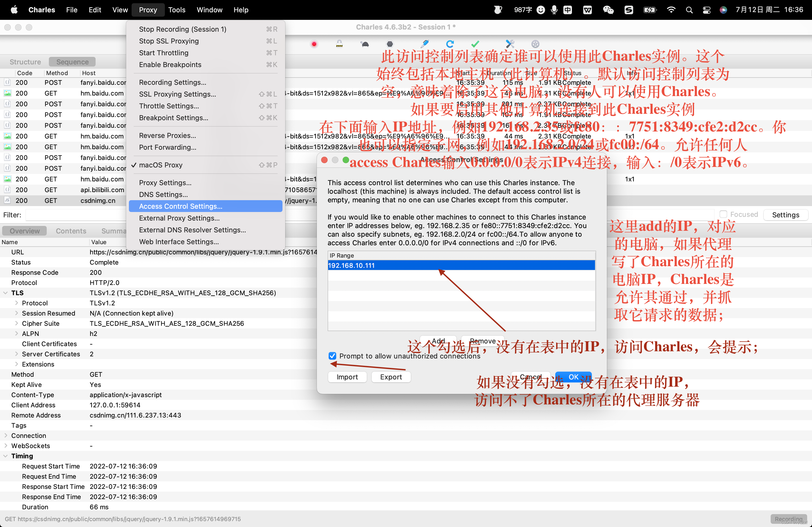
Task: Choose Throttle Settings… from Proxy menu
Action: pos(205,106)
